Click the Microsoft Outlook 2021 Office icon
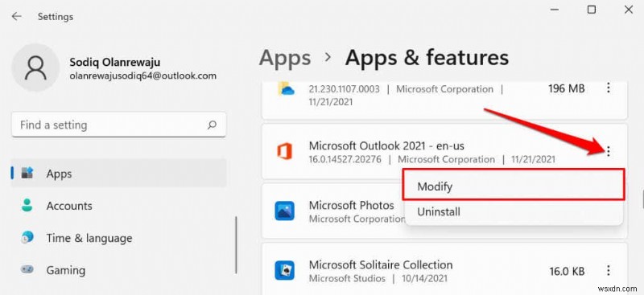644x295 pixels. tap(284, 151)
